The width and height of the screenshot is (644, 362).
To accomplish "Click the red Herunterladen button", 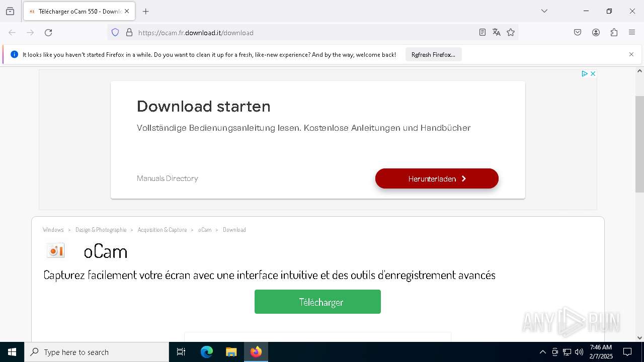I will pos(437,178).
